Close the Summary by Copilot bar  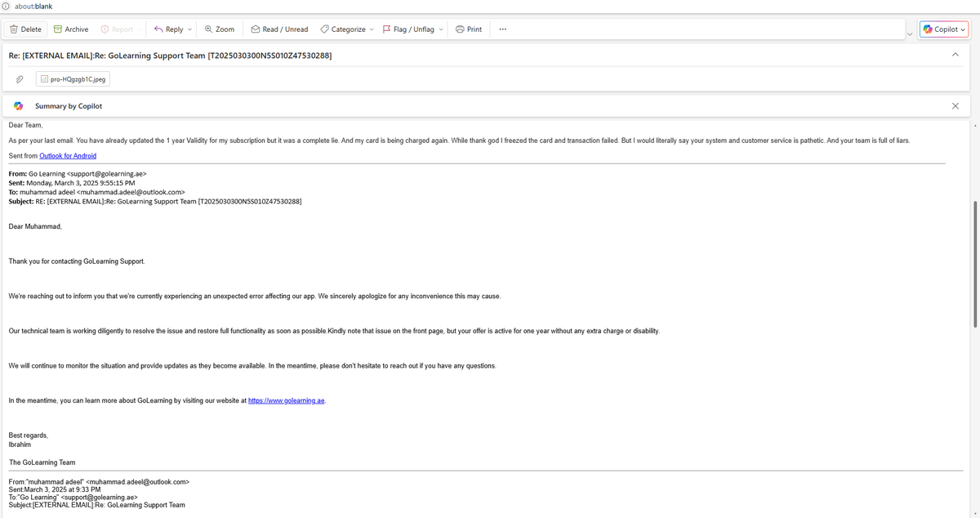955,106
